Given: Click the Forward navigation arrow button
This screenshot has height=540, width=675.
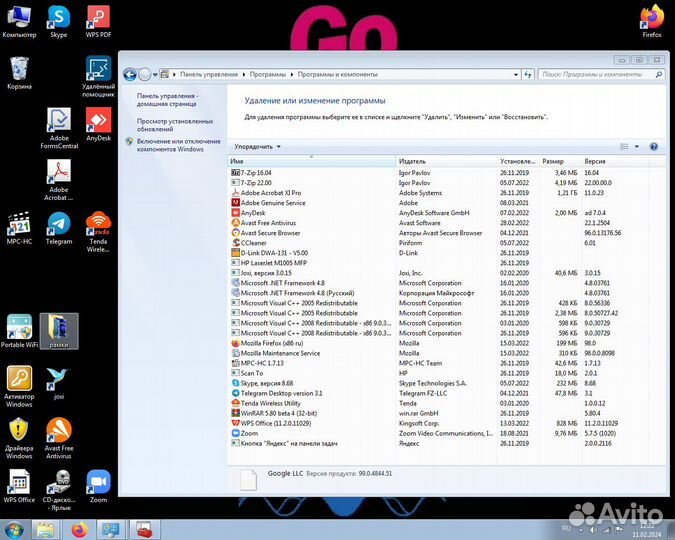Looking at the screenshot, I should (x=145, y=74).
